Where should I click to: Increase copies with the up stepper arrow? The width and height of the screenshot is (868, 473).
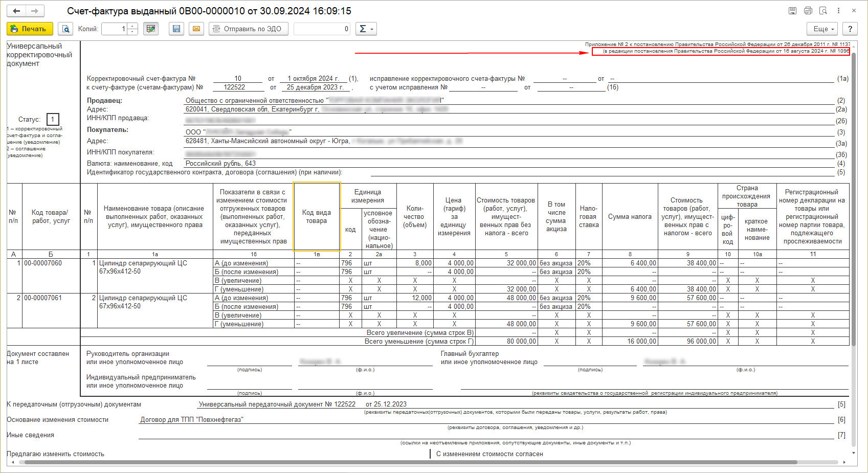pos(132,26)
